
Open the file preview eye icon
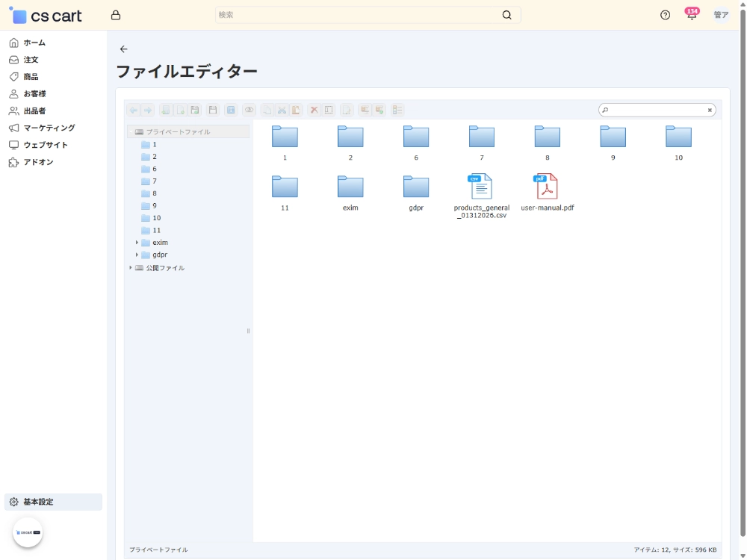click(x=249, y=110)
